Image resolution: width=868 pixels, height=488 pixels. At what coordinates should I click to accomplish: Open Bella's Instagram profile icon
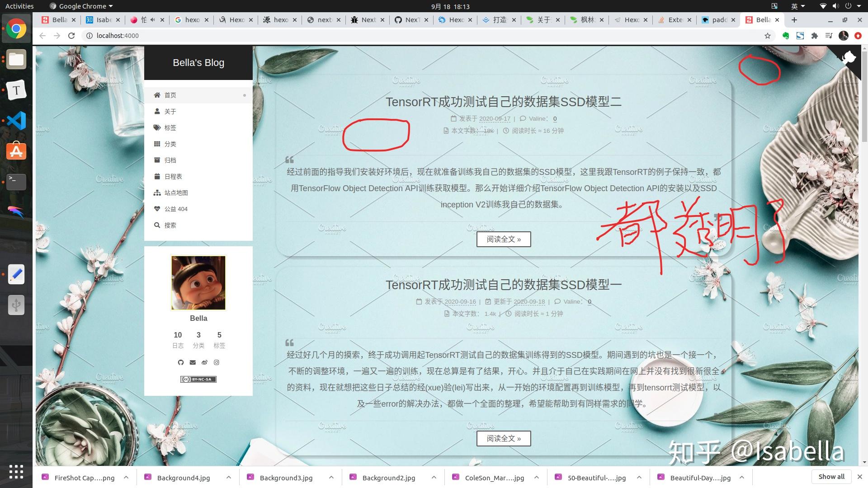point(217,362)
